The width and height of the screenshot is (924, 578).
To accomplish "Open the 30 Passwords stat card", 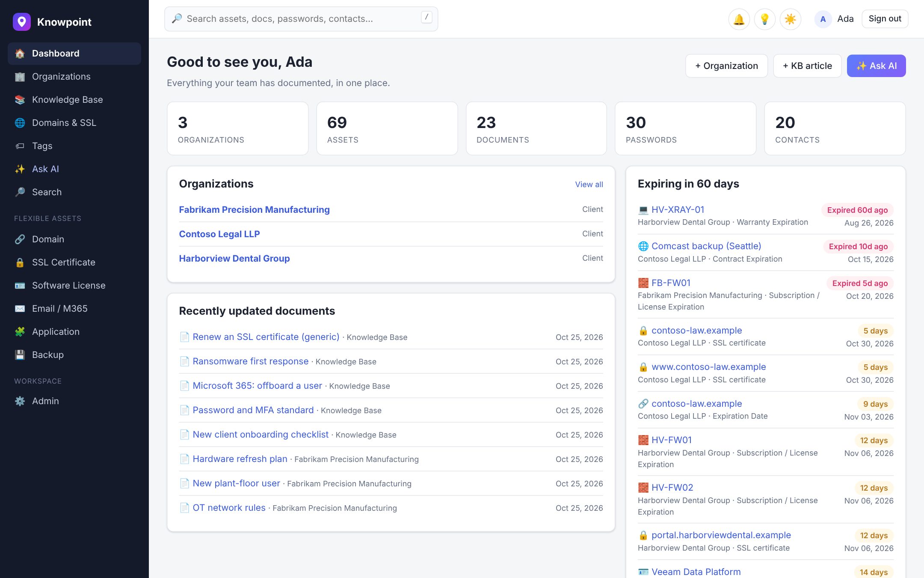I will 685,128.
